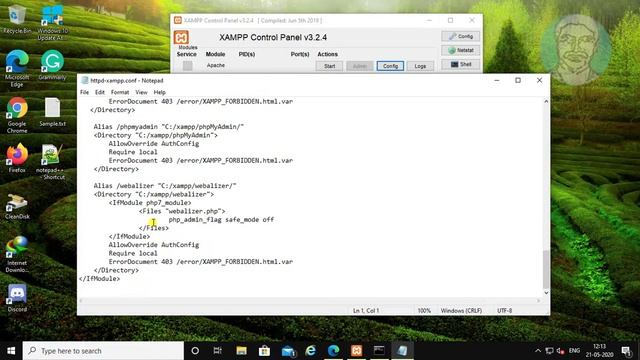The width and height of the screenshot is (640, 360).
Task: Open command prompt window from taskbar
Action: click(379, 351)
